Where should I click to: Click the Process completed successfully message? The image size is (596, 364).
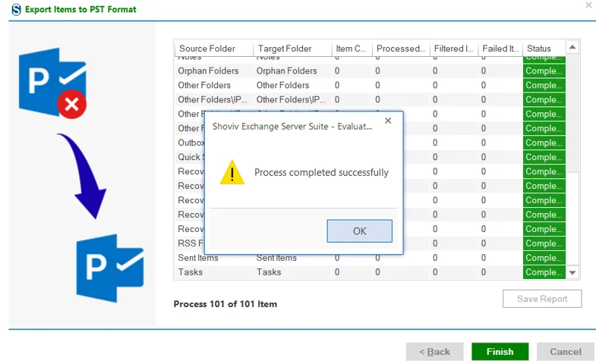click(321, 172)
